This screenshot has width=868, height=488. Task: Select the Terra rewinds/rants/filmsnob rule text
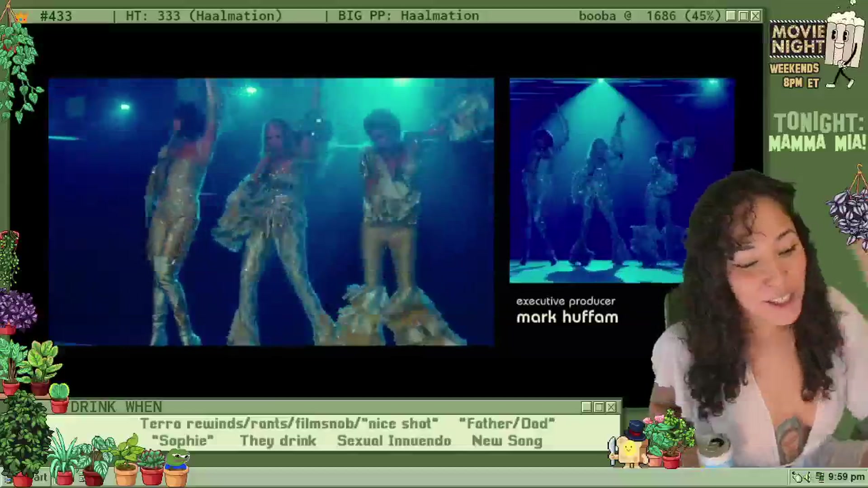click(289, 423)
